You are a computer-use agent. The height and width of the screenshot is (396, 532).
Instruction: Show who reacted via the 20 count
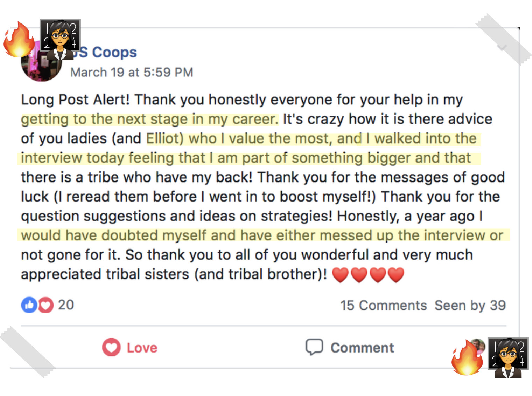[x=66, y=305]
